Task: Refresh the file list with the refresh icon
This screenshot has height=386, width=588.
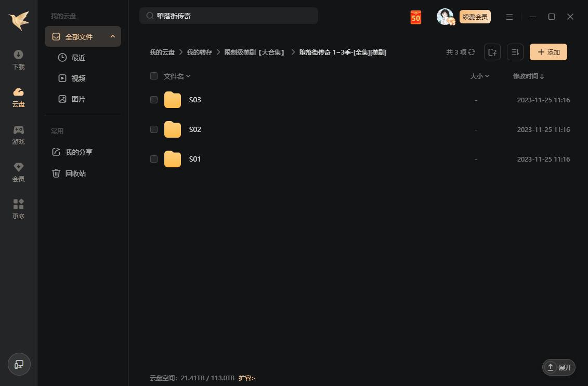Action: [x=472, y=52]
